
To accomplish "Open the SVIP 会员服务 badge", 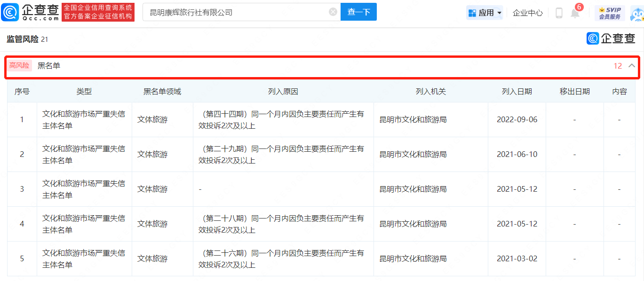I will [610, 13].
